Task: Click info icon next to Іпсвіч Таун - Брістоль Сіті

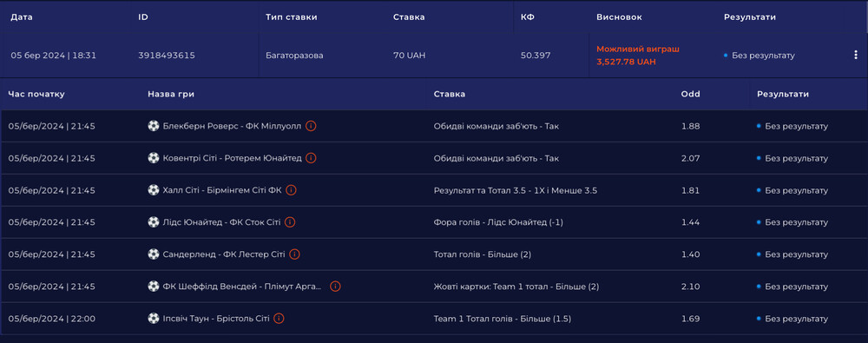Action: (279, 319)
